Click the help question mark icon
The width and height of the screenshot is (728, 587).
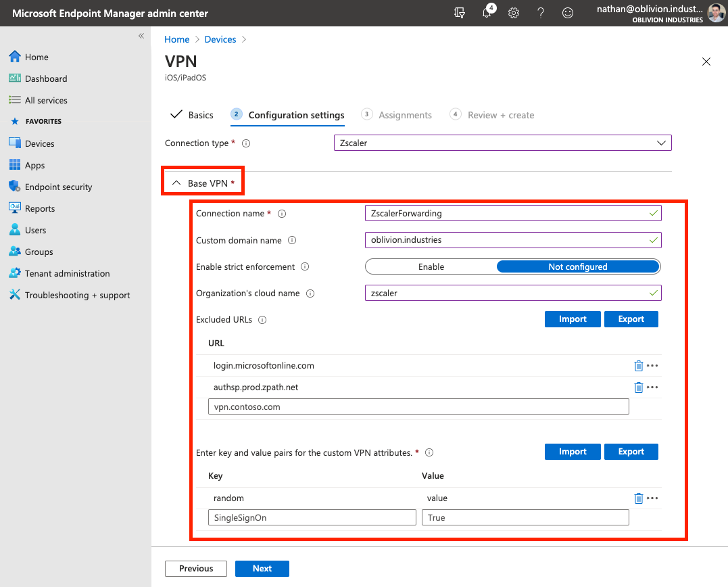[x=541, y=14]
